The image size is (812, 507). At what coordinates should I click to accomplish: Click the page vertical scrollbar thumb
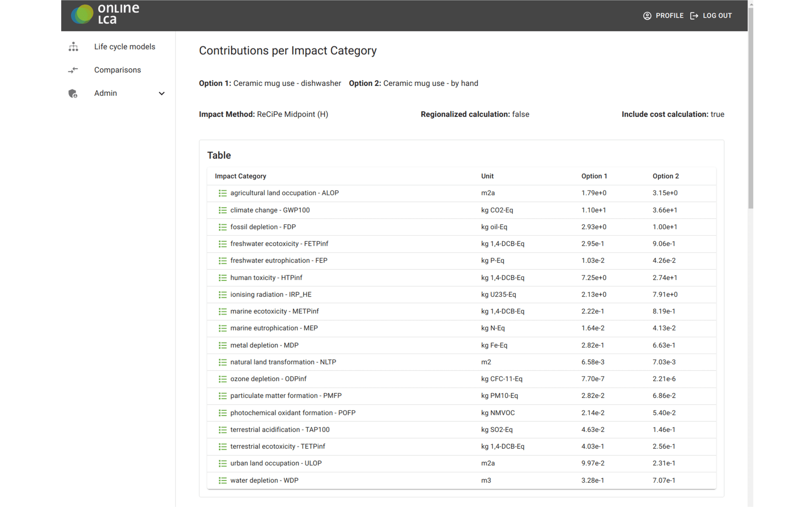coord(750,107)
